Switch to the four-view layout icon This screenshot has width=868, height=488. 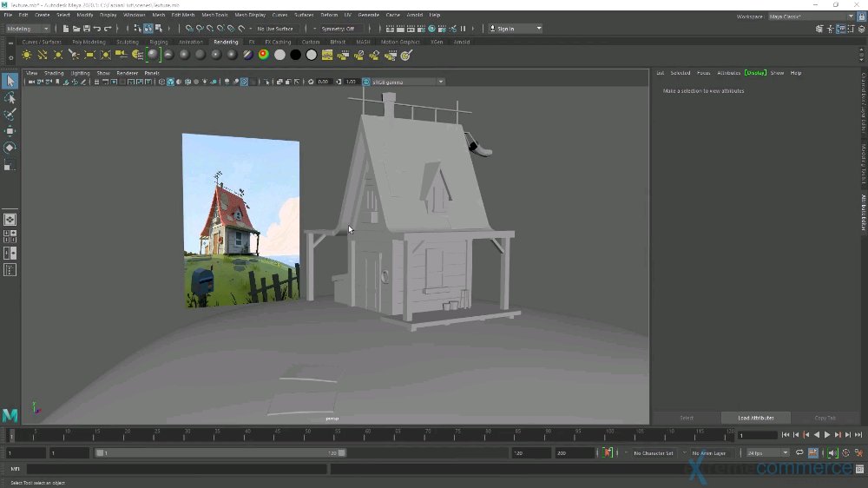[10, 236]
